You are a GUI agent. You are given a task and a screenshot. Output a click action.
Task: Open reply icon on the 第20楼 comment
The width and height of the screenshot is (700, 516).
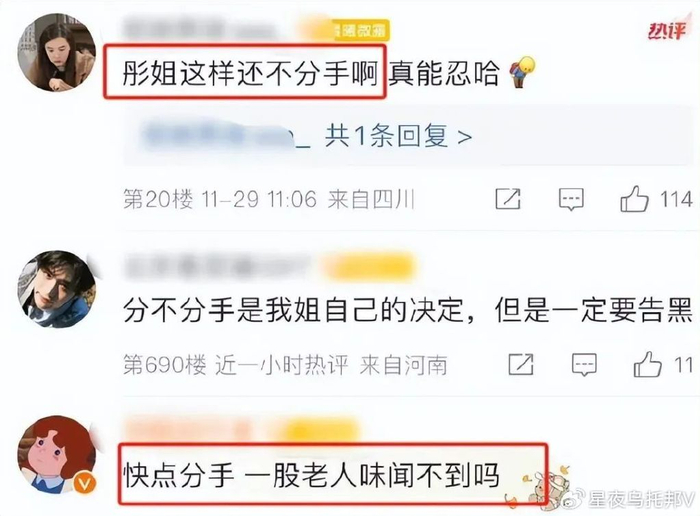point(571,199)
